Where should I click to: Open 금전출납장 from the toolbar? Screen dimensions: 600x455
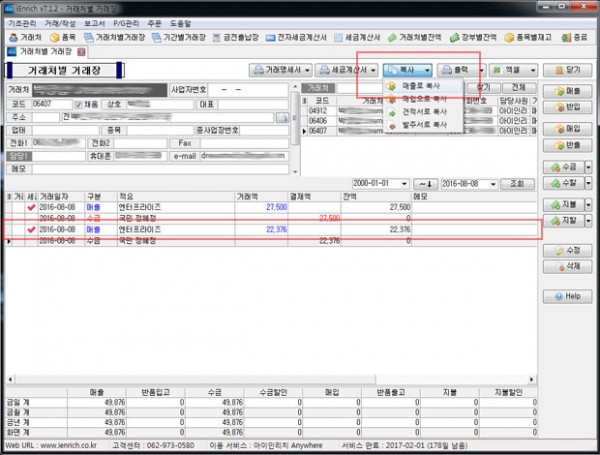[236, 37]
